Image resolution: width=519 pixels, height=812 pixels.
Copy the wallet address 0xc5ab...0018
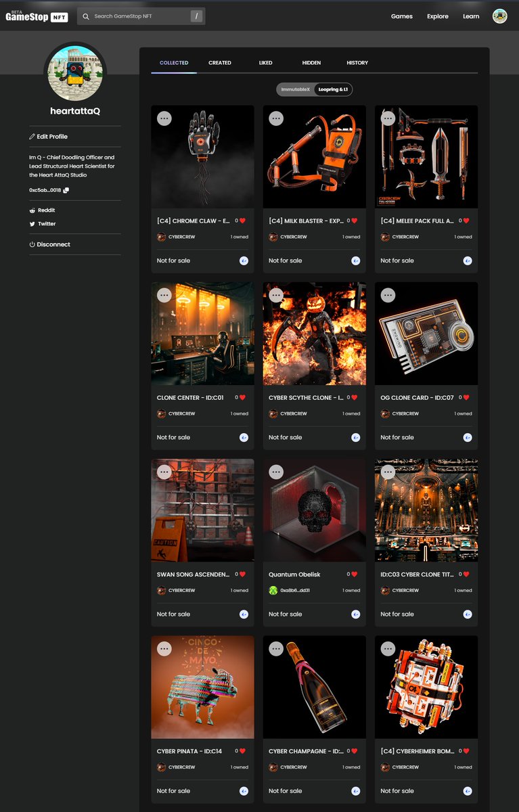click(66, 191)
